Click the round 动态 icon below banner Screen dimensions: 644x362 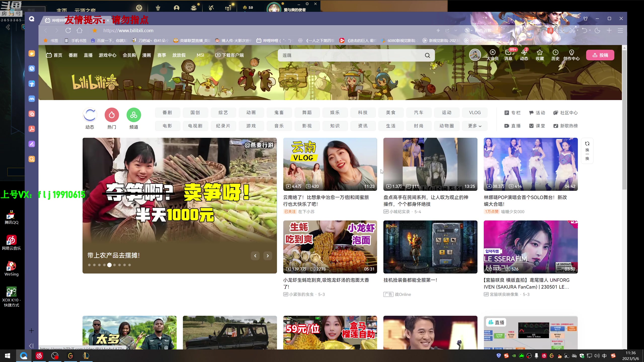[90, 115]
